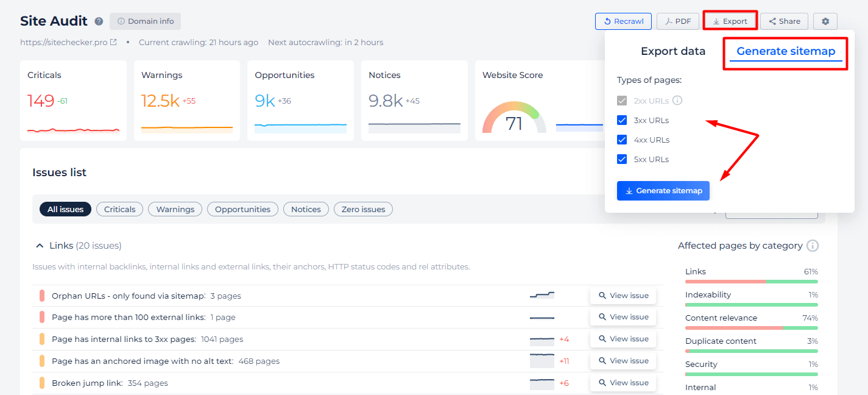Click the Website Score gauge showing 71
The height and width of the screenshot is (395, 868).
coord(514,117)
